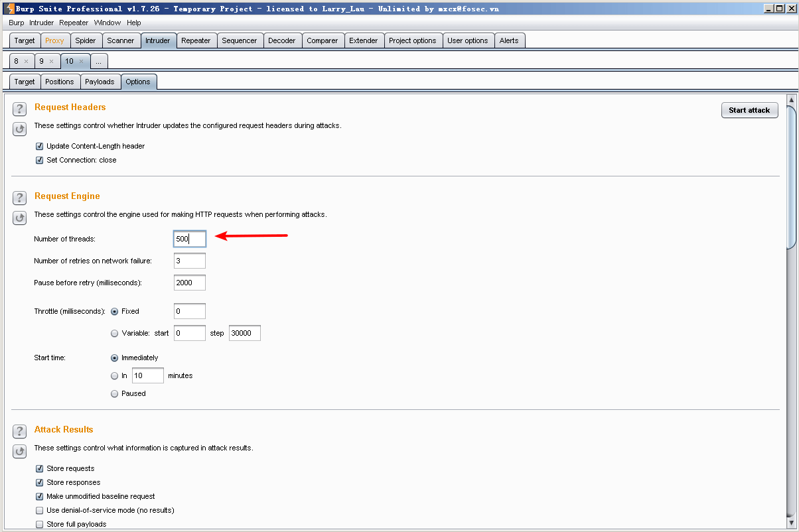Click the Fixed throttle value field
799x532 pixels.
coord(190,311)
